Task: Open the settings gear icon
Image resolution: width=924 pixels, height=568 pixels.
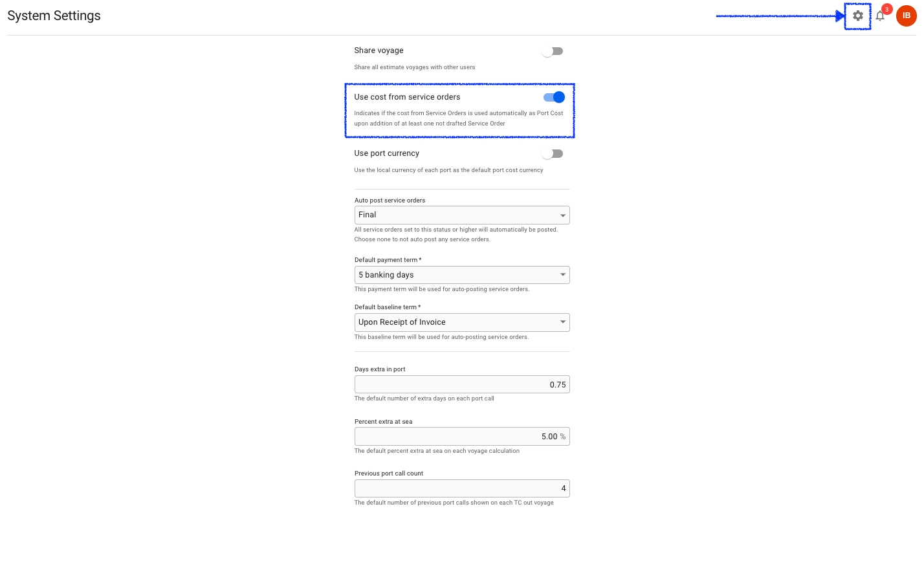Action: tap(857, 16)
